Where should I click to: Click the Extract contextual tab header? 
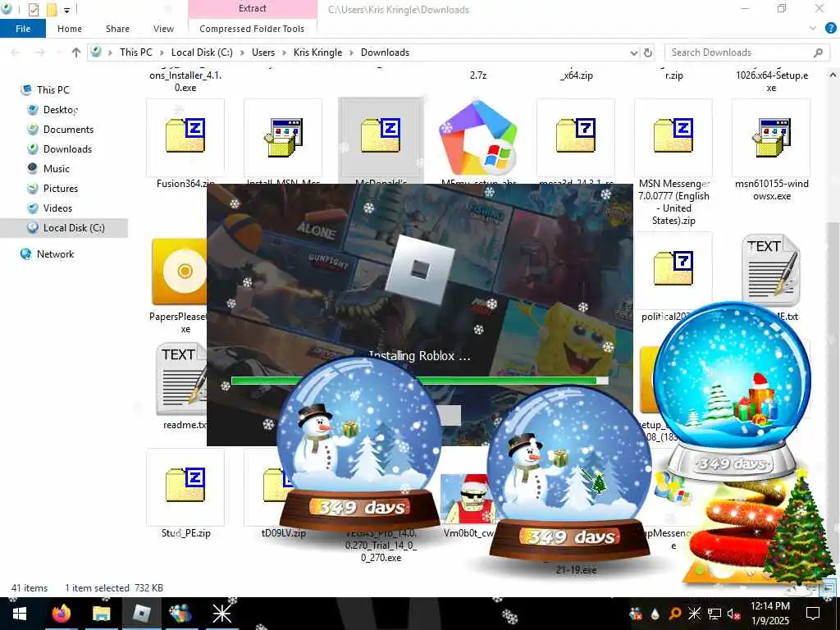(253, 8)
